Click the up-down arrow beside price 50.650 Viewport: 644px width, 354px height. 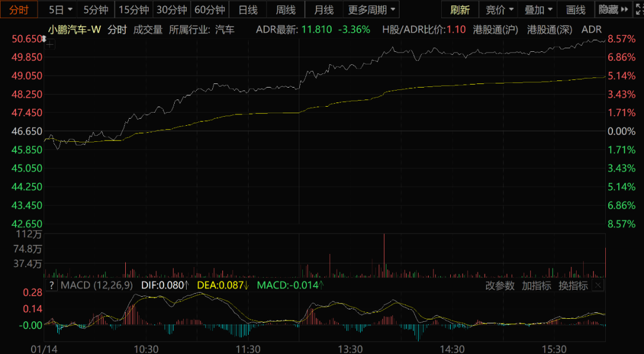44,39
